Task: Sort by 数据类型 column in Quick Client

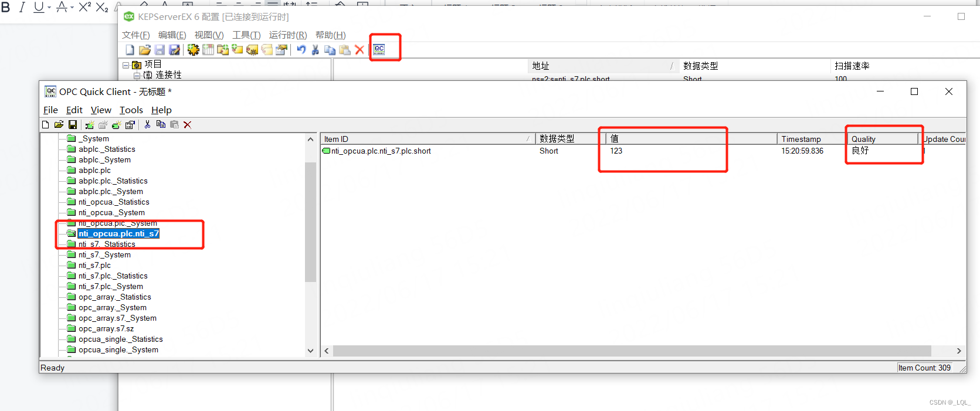Action: 570,139
